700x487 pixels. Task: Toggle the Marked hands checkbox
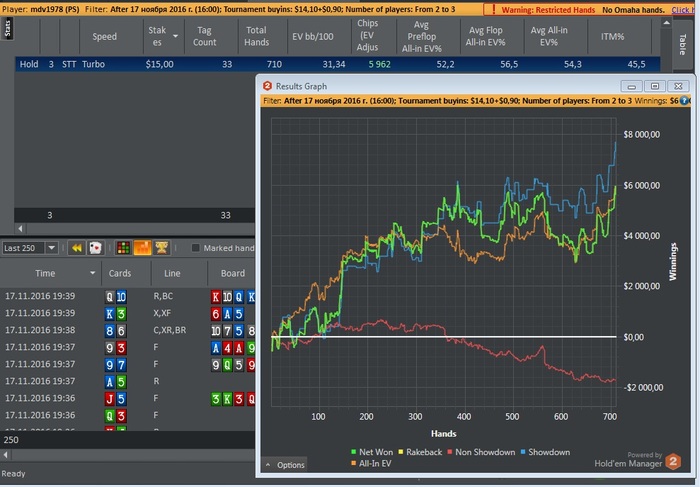(196, 248)
